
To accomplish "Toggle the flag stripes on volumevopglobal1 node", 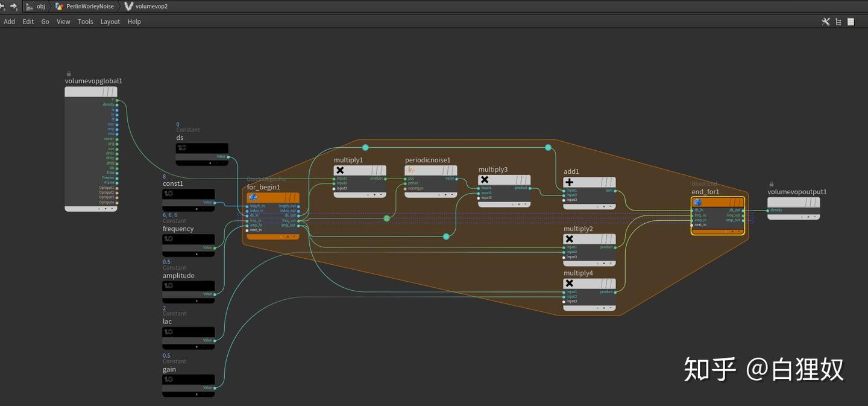I will [x=108, y=92].
